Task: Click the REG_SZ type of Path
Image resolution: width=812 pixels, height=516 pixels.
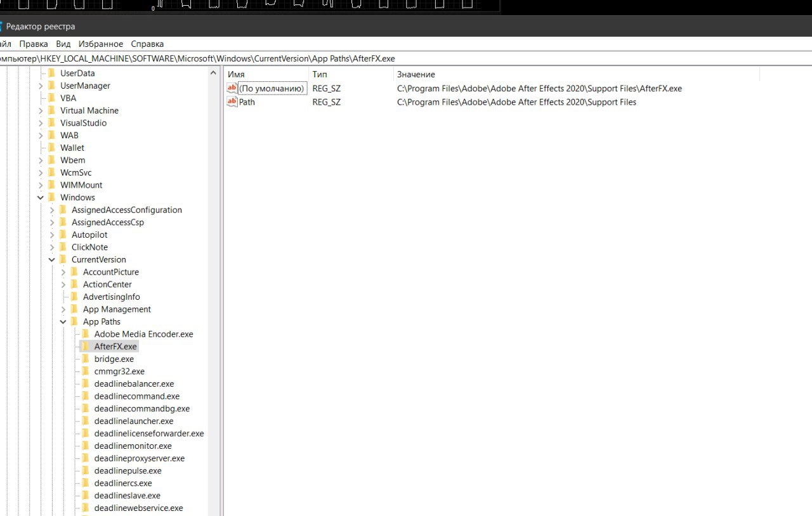Action: coord(326,102)
